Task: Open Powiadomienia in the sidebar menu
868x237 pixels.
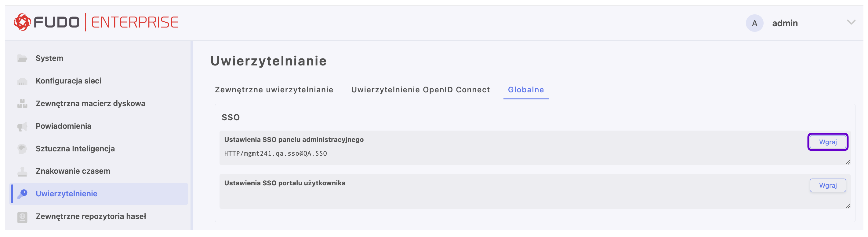Action: (63, 126)
